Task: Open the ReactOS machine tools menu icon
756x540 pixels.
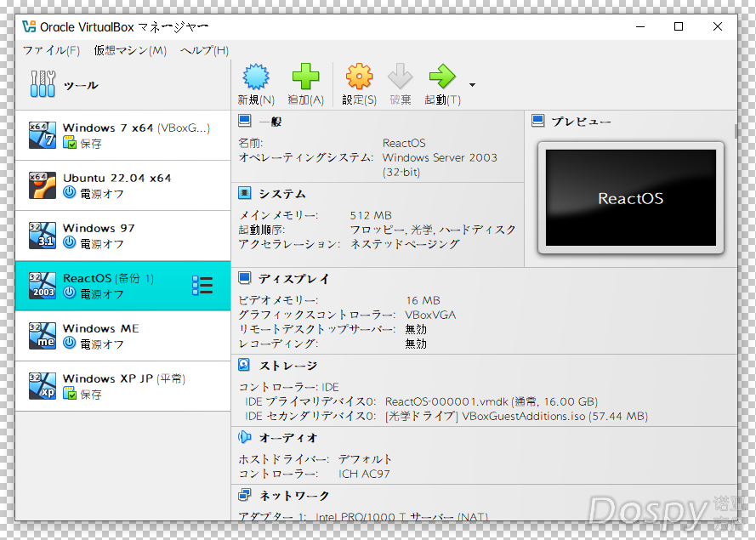Action: coord(202,286)
